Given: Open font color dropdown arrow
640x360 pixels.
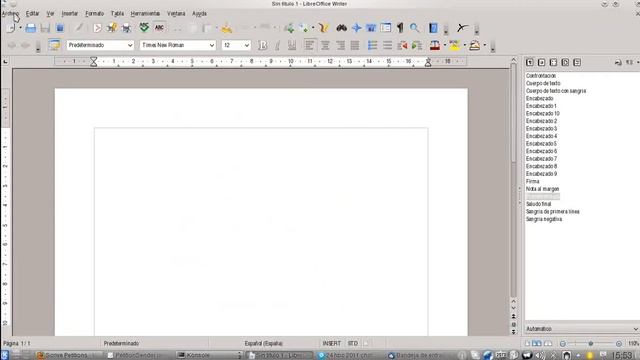Looking at the screenshot, I should point(445,45).
